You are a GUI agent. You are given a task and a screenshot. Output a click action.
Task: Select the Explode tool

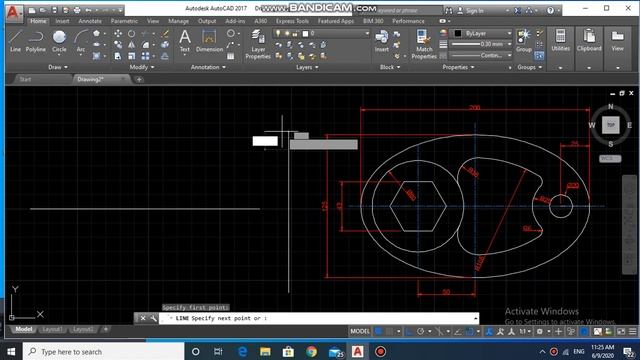pos(165,45)
